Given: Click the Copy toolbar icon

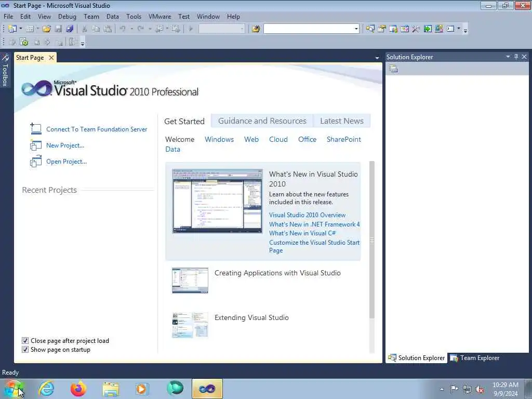Looking at the screenshot, I should (96, 29).
